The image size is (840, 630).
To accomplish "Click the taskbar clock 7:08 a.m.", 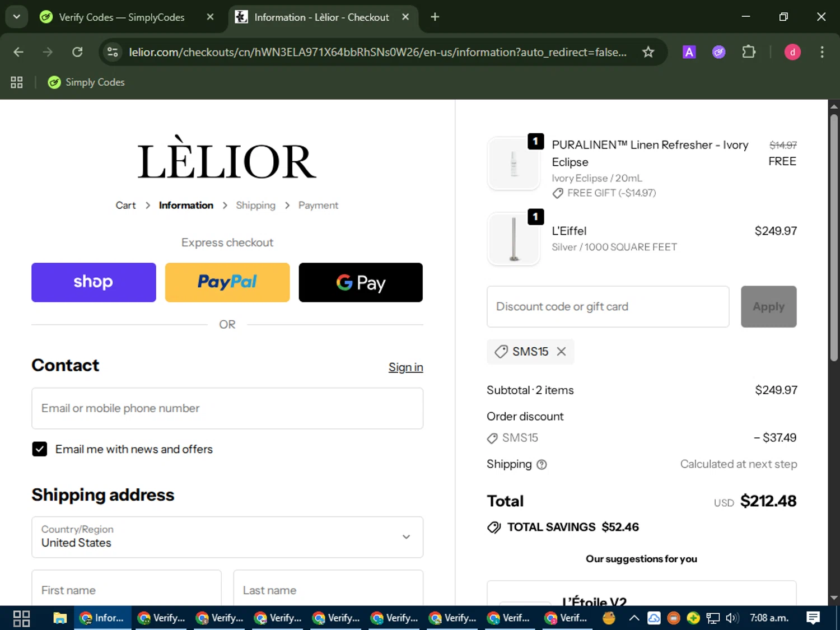I will [769, 618].
